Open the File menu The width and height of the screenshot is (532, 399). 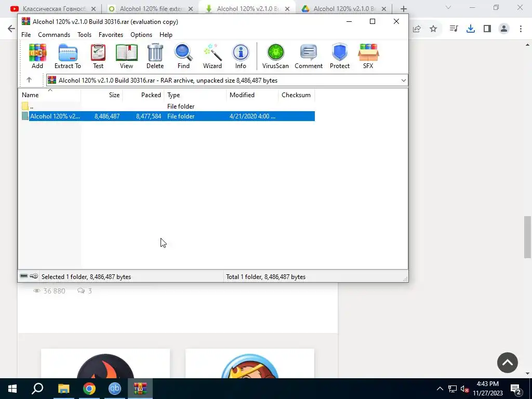coord(26,35)
